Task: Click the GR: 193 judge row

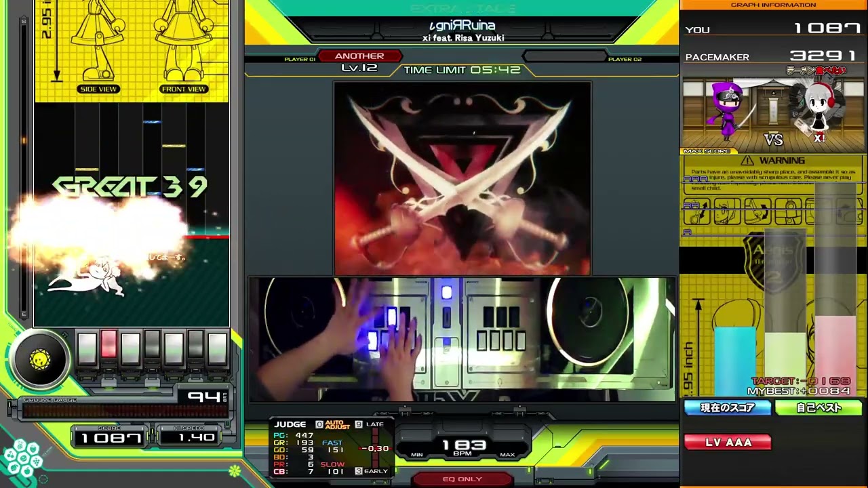Action: (x=293, y=443)
